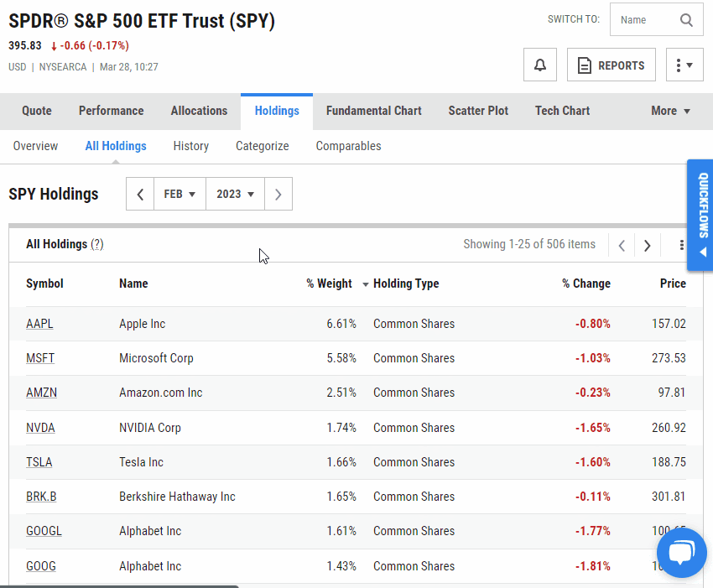Click the notification bell icon
Image resolution: width=713 pixels, height=588 pixels.
(x=540, y=65)
